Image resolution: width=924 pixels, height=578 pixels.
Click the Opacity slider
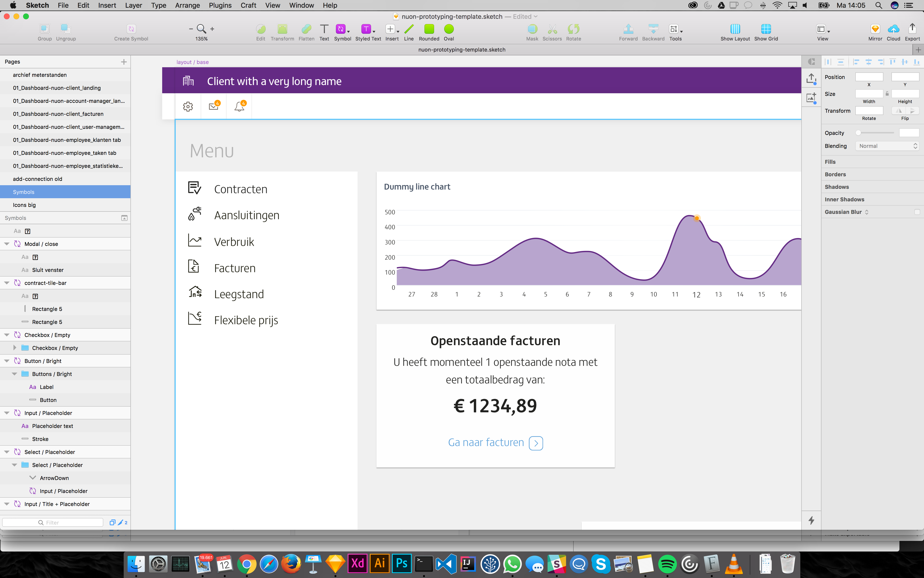[876, 133]
